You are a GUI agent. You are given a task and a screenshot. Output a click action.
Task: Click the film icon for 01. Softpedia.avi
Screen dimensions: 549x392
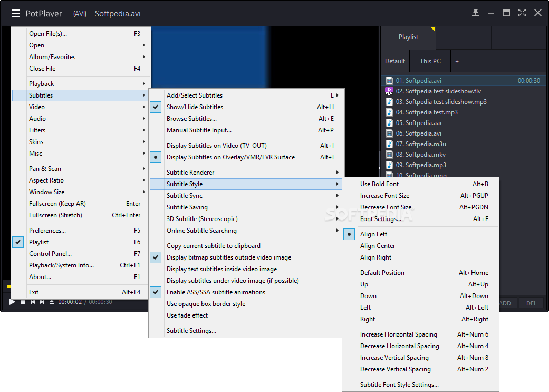coord(389,81)
